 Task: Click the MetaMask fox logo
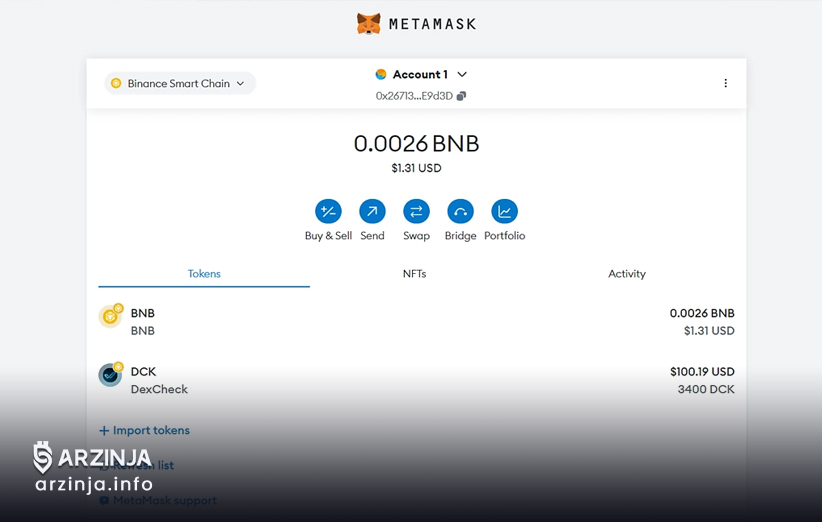point(369,23)
